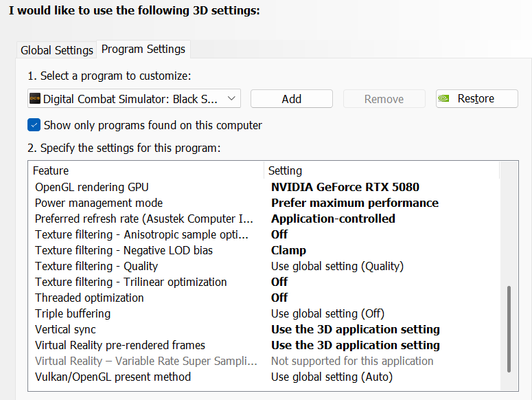Image resolution: width=532 pixels, height=400 pixels.
Task: Select the Vertical sync feature
Action: (x=65, y=329)
